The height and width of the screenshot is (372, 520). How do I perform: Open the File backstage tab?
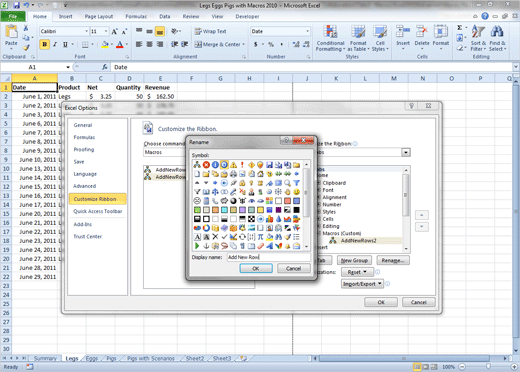click(x=13, y=16)
